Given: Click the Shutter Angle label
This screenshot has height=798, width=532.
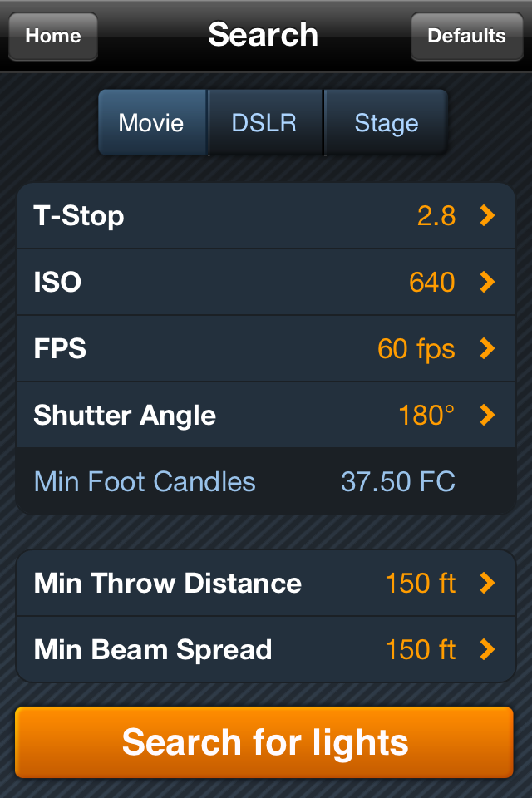Looking at the screenshot, I should pyautogui.click(x=125, y=416).
